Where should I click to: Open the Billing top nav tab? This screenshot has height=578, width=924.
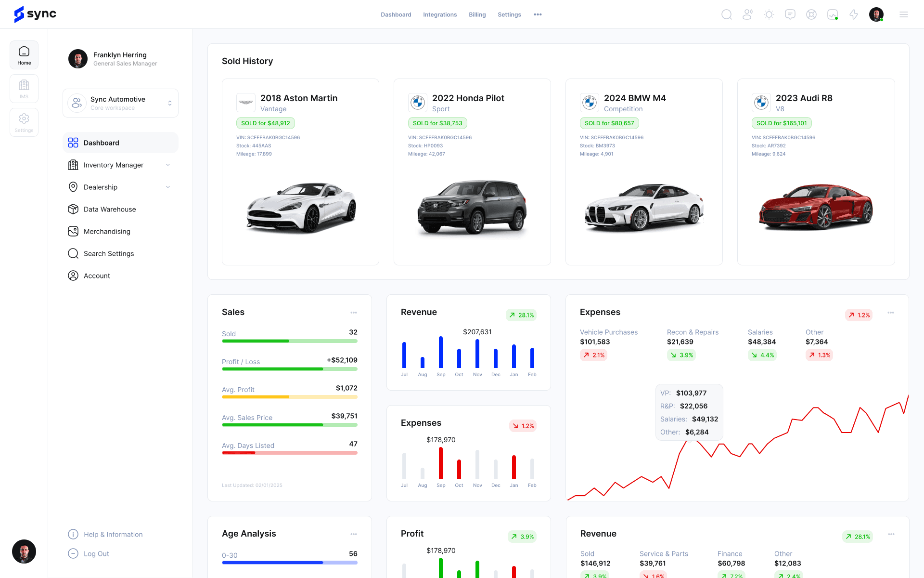coord(477,14)
